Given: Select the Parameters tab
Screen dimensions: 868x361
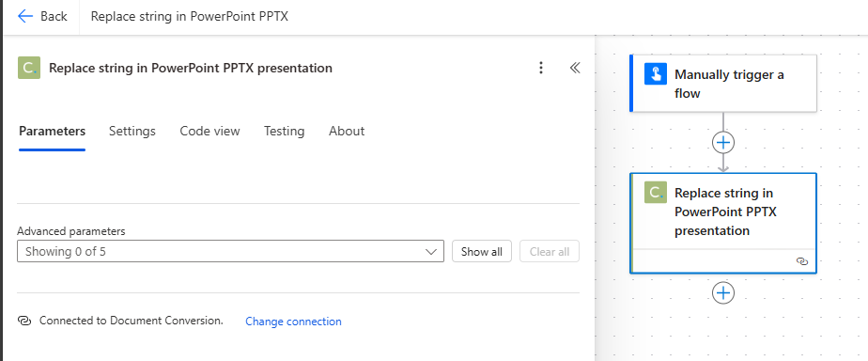Looking at the screenshot, I should [52, 132].
